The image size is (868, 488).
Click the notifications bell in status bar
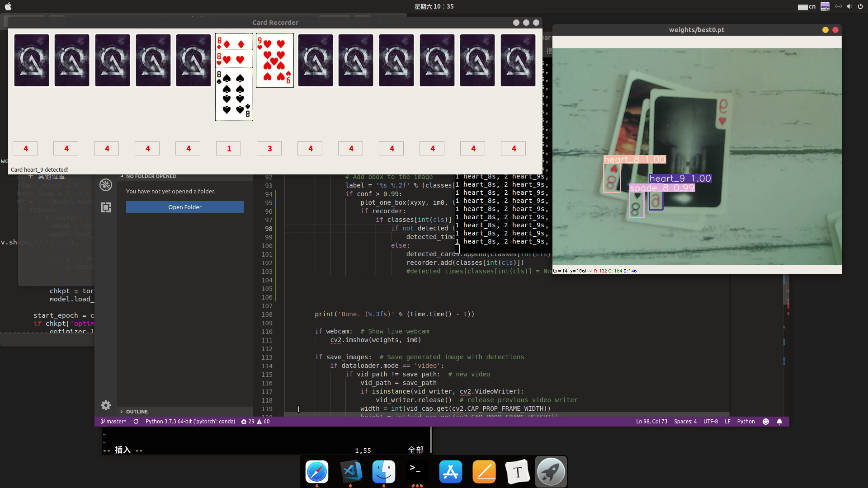click(779, 422)
